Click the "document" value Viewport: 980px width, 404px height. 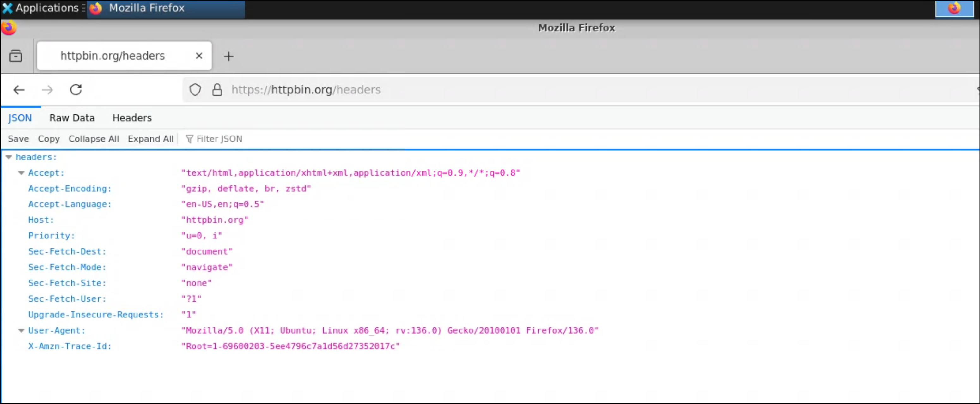(207, 252)
